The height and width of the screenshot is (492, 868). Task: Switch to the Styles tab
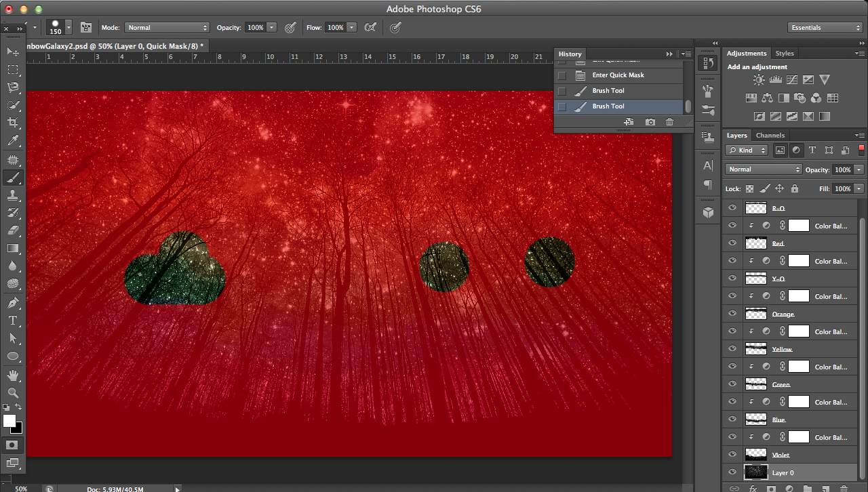click(785, 54)
